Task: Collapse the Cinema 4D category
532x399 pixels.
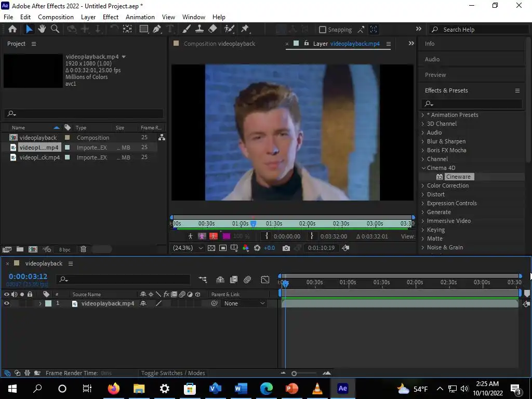Action: [x=423, y=168]
